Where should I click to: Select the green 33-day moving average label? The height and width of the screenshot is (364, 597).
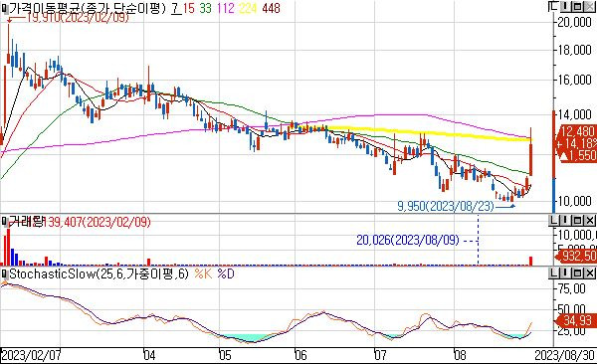206,8
